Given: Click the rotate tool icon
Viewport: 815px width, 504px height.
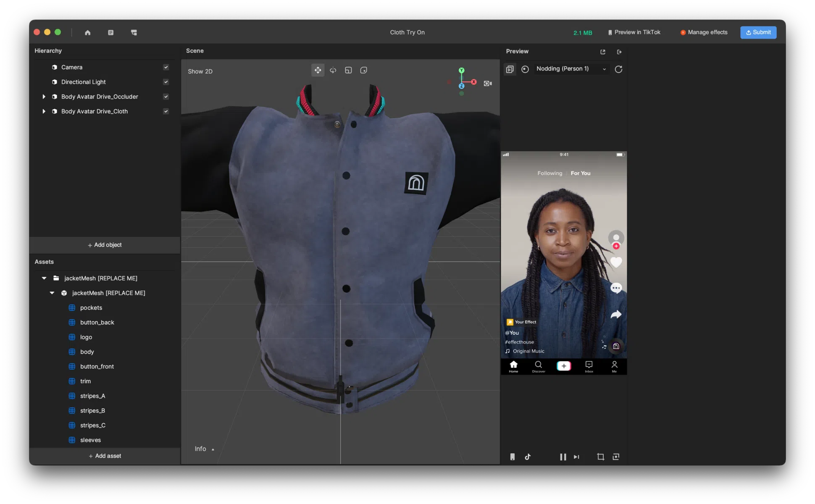Looking at the screenshot, I should pos(332,71).
